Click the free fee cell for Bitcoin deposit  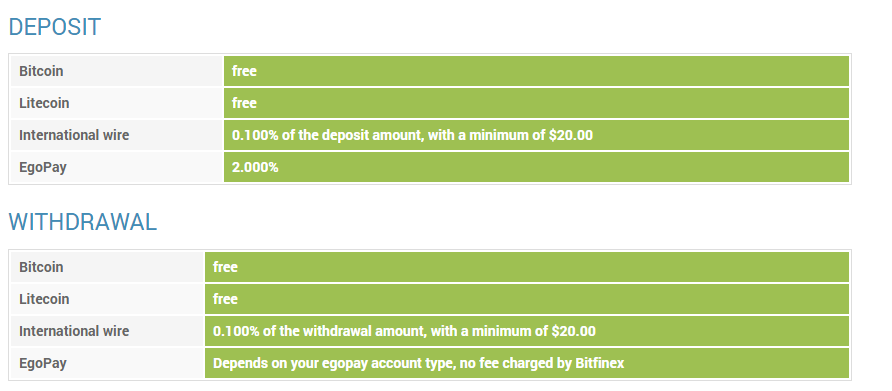[x=536, y=71]
